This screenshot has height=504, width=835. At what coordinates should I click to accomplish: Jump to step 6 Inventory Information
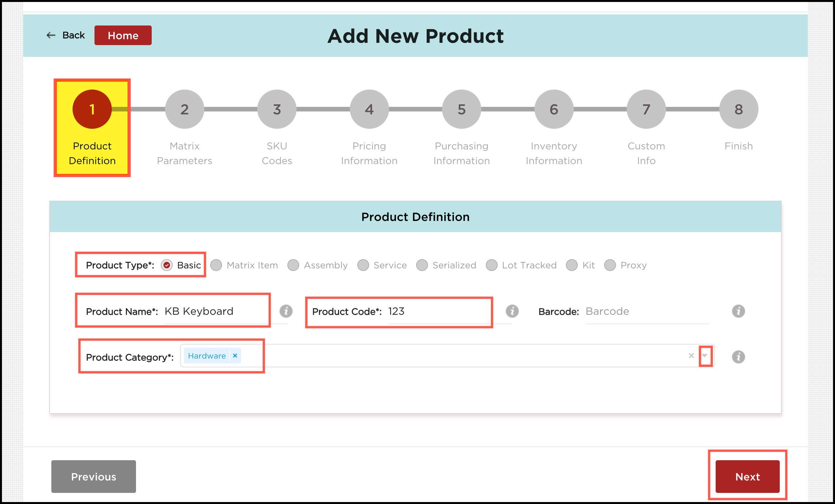[x=554, y=109]
